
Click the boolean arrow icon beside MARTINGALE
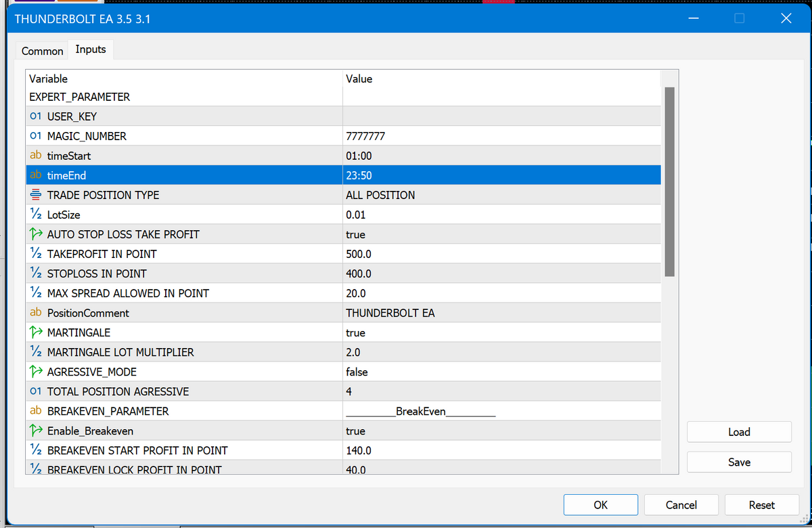coord(37,332)
